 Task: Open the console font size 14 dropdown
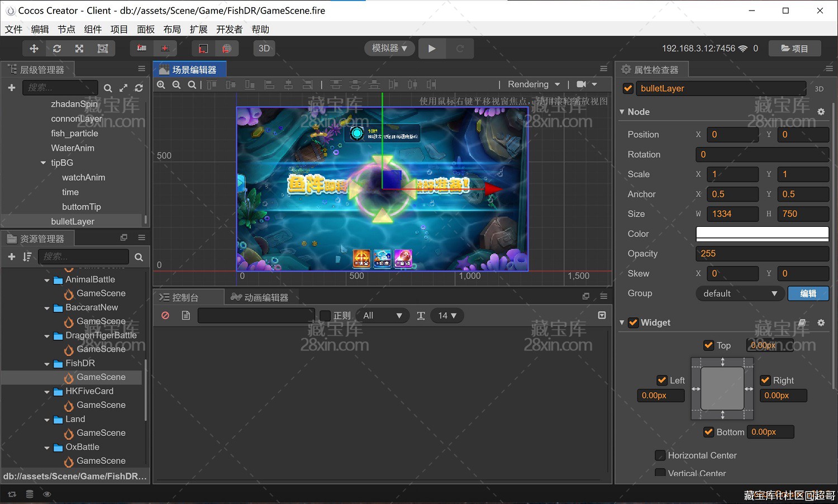coord(447,316)
